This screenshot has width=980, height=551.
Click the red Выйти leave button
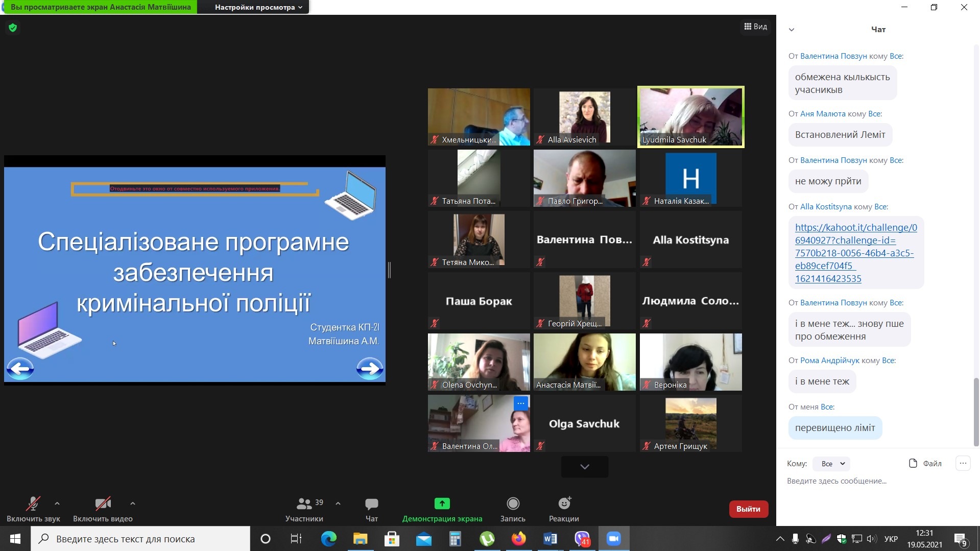748,509
